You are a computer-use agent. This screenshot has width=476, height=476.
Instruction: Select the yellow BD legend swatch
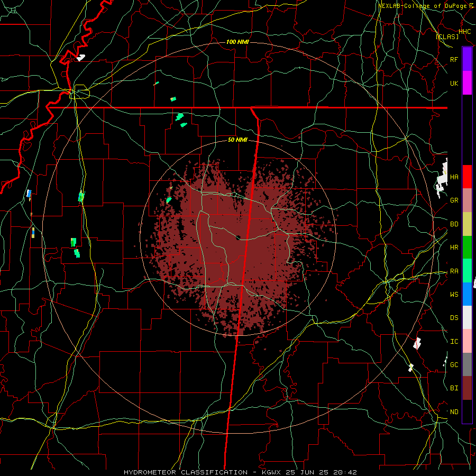467,224
